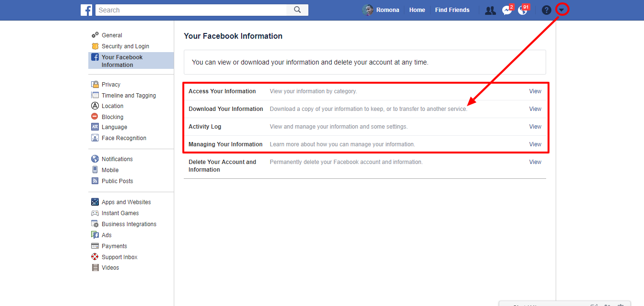The width and height of the screenshot is (644, 306).
Task: Click the Apps and Websites icon
Action: pyautogui.click(x=95, y=202)
